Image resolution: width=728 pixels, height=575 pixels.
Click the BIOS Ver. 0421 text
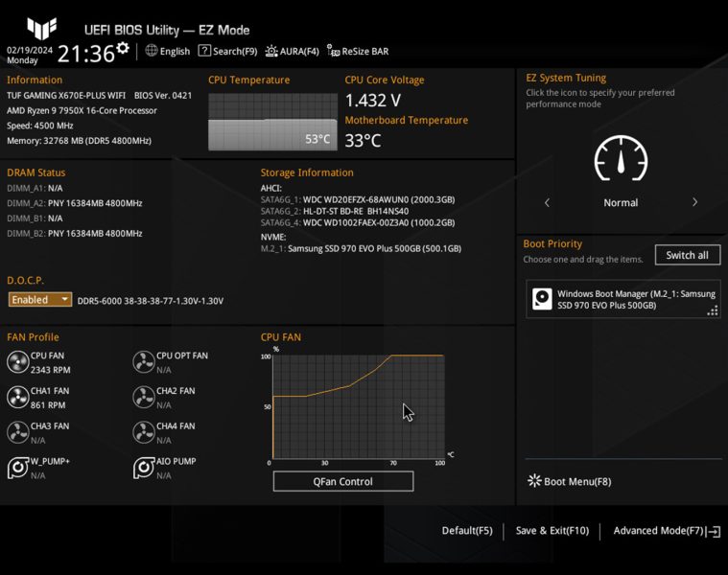[163, 96]
